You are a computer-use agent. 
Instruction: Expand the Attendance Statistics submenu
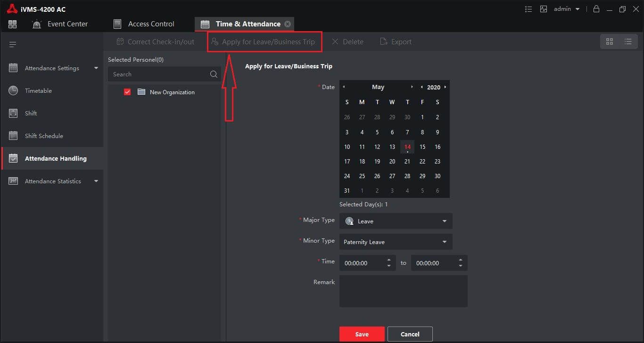point(96,181)
